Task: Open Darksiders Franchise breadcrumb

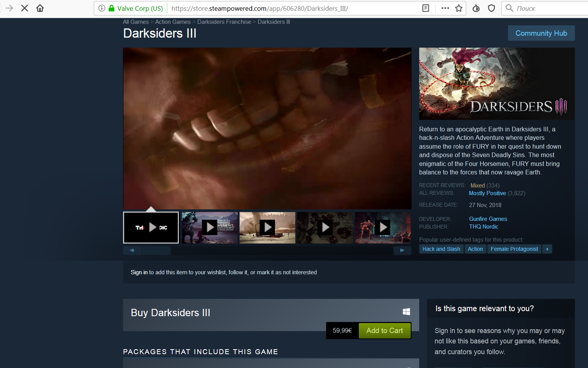Action: 224,22
